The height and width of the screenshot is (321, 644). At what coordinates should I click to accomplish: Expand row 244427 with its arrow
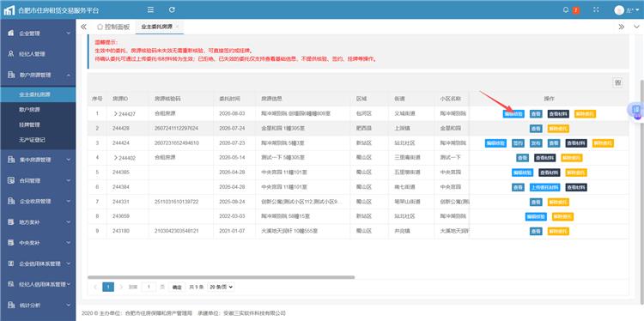tap(115, 113)
